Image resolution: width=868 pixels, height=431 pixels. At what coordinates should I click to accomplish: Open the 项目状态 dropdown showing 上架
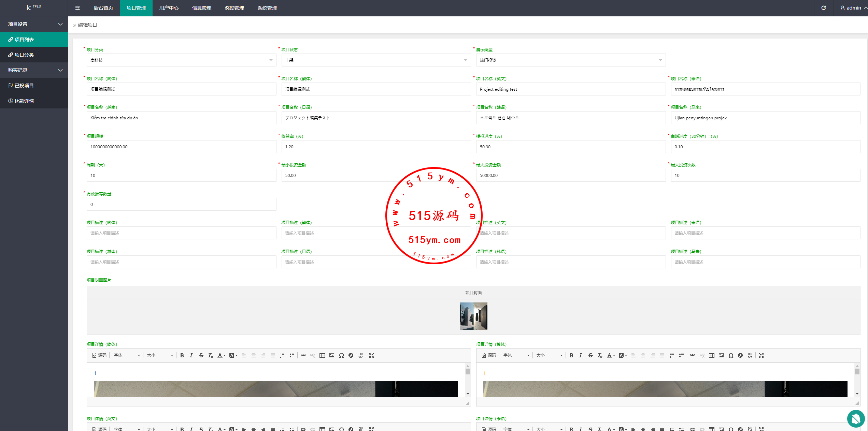click(x=376, y=60)
